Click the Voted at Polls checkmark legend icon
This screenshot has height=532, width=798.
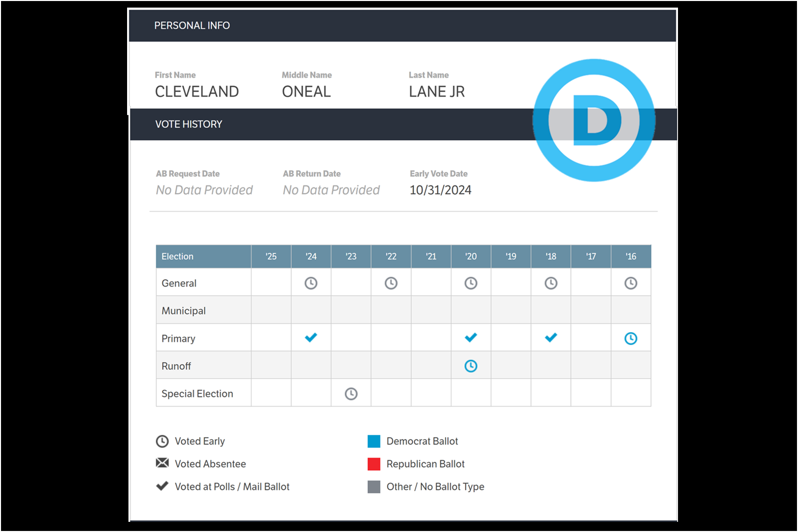(162, 486)
